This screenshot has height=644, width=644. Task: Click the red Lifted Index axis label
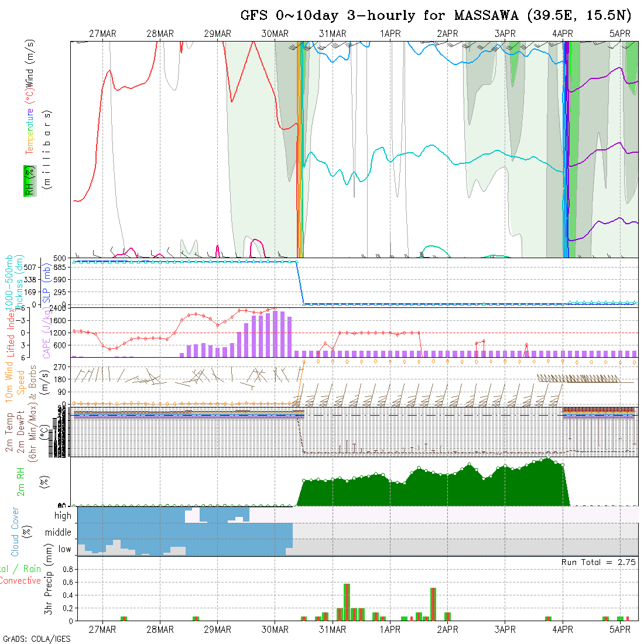(11, 332)
